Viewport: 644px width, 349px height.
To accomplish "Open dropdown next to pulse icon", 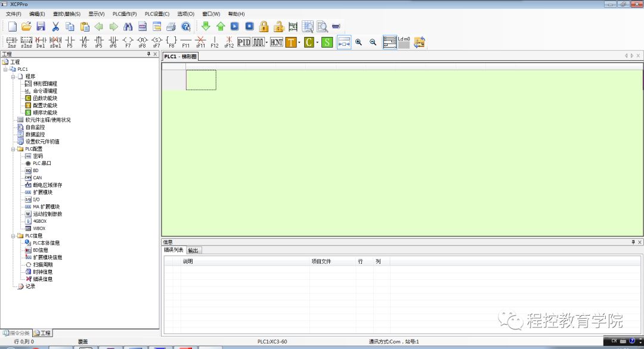I will point(267,42).
